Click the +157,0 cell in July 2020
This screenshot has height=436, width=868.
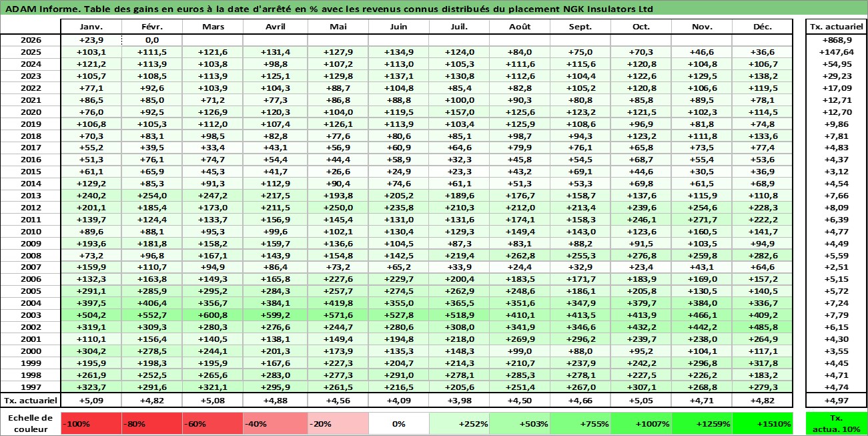click(458, 112)
